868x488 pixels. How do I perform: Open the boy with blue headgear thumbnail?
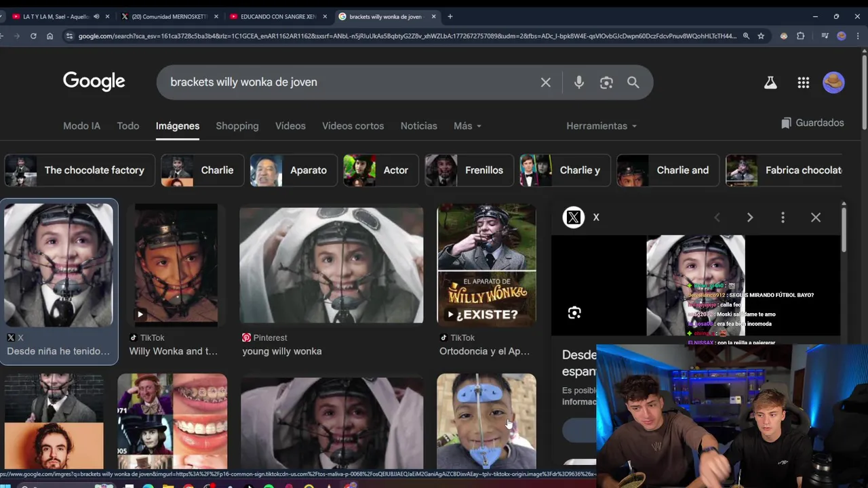486,422
